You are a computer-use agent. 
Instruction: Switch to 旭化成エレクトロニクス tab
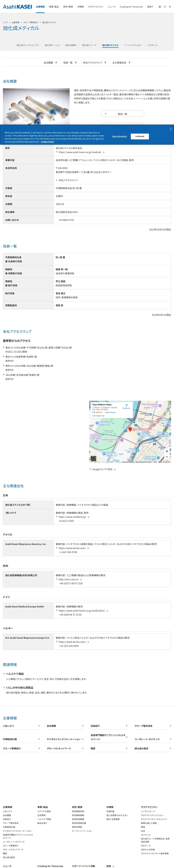28,45
